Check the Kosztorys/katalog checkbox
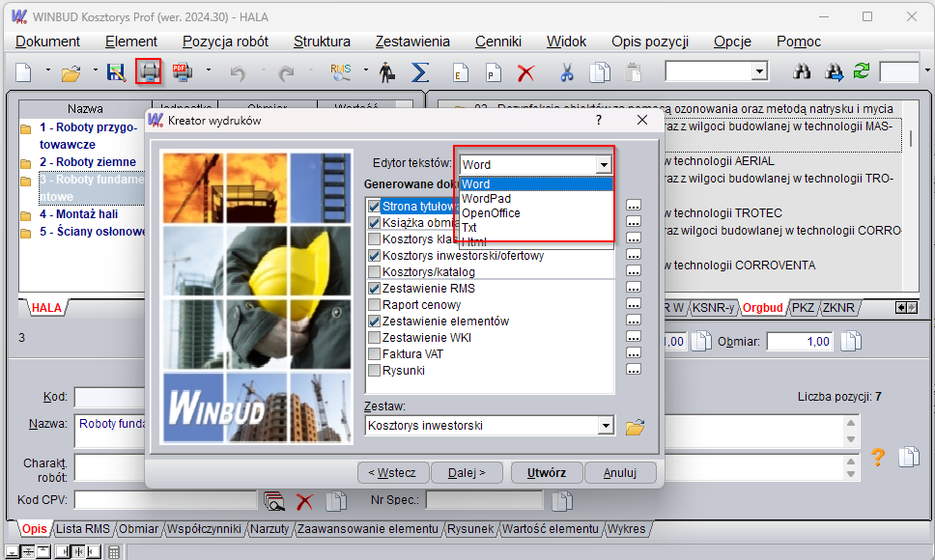Viewport: 935px width, 560px height. click(x=374, y=271)
